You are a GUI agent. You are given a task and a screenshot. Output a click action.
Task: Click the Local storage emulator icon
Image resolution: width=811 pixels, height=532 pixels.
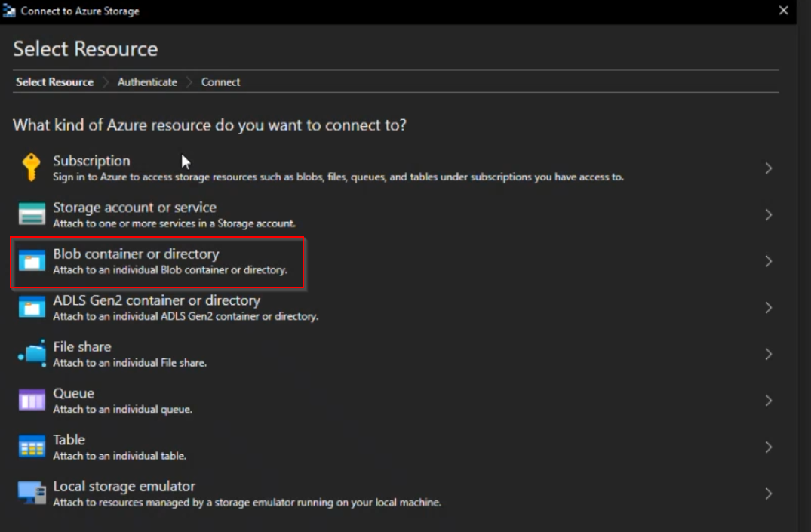[x=32, y=494]
